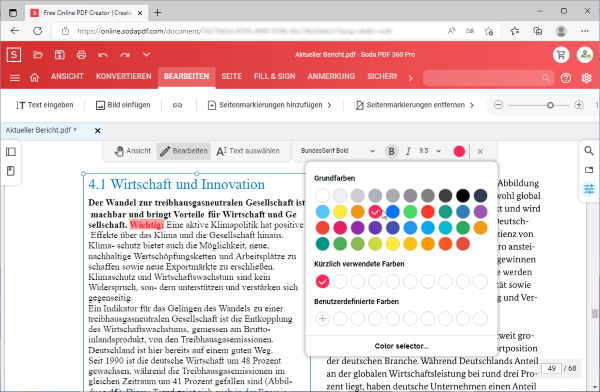Open font size 9.5 dropdown
The height and width of the screenshot is (392, 600).
pos(430,151)
